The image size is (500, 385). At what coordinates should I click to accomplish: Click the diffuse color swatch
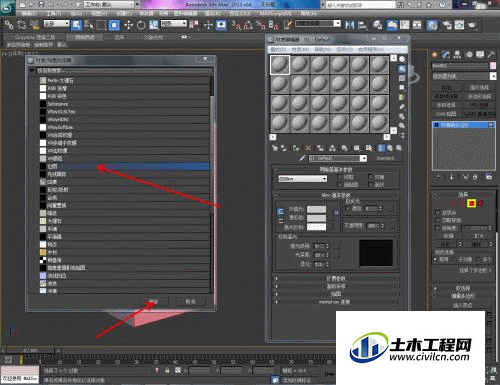pyautogui.click(x=316, y=218)
